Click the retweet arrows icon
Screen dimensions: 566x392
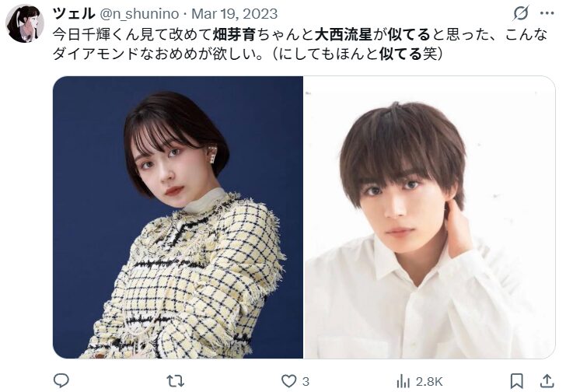[x=176, y=381]
